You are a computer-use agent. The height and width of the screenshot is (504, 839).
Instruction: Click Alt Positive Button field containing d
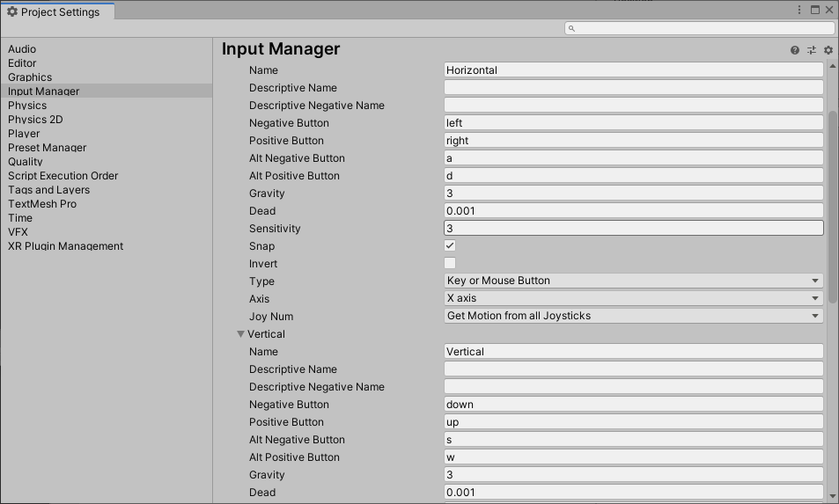pyautogui.click(x=634, y=176)
